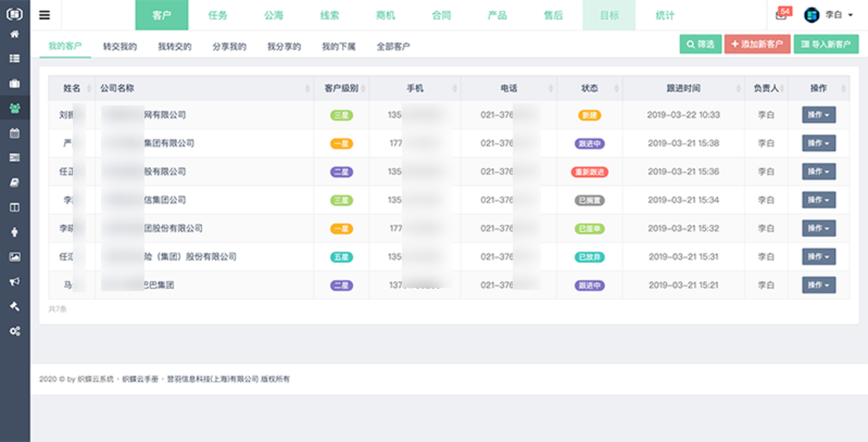Screen dimensions: 868x442
Task: Click the columns layout sidebar icon
Action: point(15,207)
